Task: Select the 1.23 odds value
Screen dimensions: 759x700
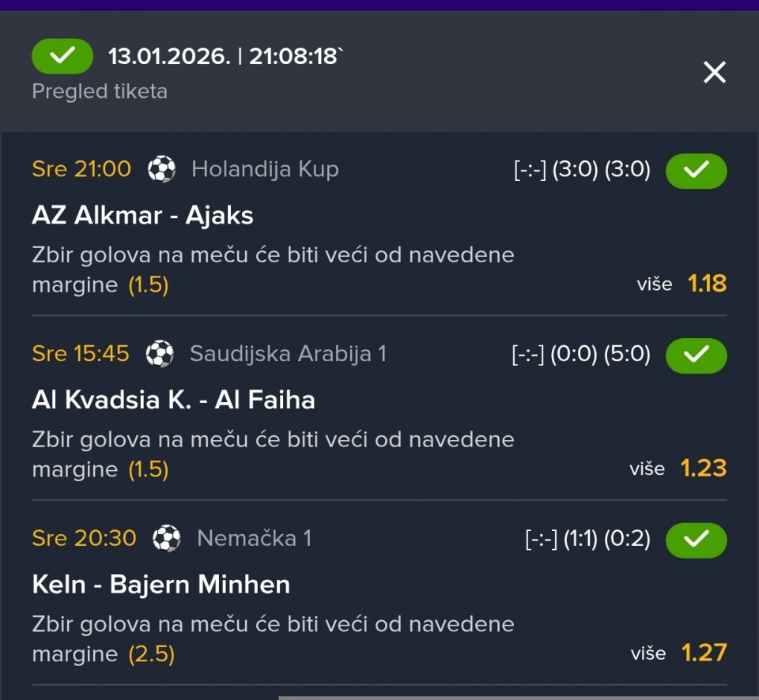Action: pos(704,469)
